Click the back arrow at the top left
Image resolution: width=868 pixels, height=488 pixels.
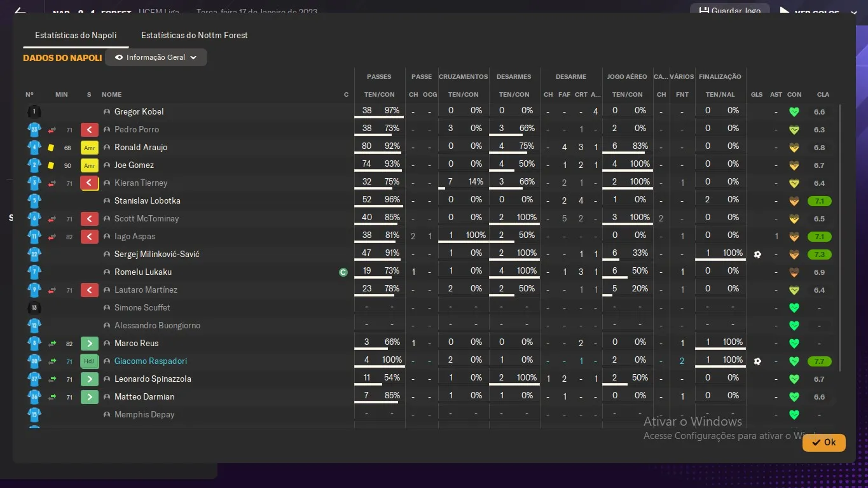coord(20,11)
